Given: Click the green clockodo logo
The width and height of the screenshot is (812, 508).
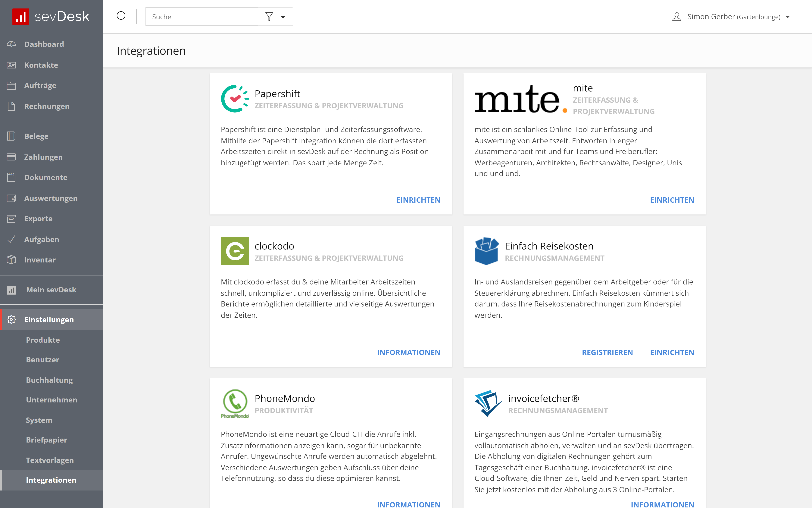Looking at the screenshot, I should [235, 251].
